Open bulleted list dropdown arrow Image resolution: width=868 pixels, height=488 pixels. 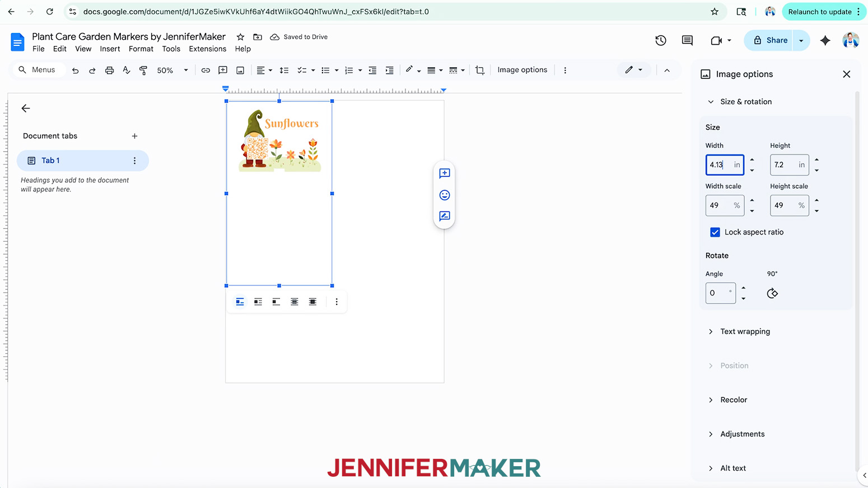[337, 71]
